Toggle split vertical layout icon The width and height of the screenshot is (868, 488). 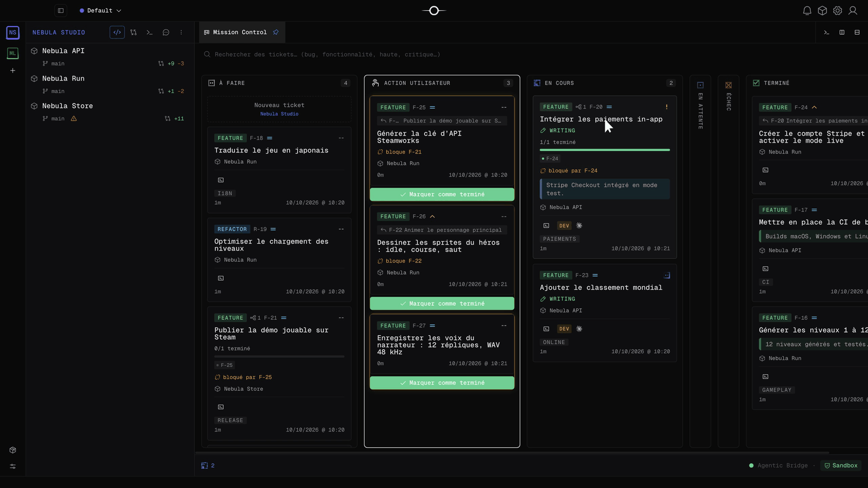click(842, 33)
